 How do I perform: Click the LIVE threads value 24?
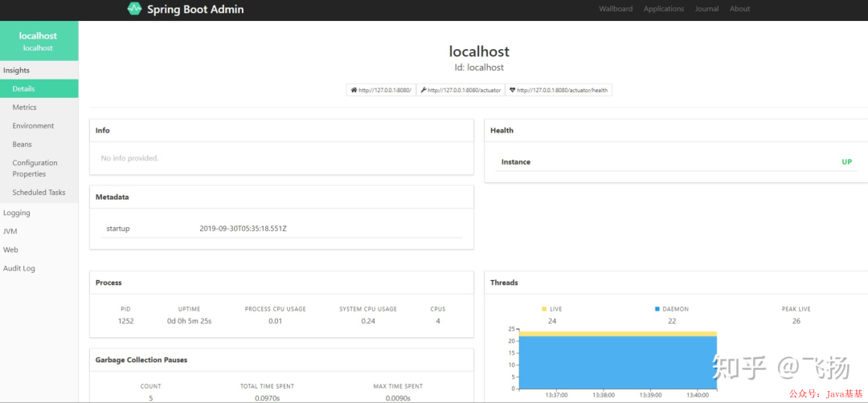click(552, 320)
